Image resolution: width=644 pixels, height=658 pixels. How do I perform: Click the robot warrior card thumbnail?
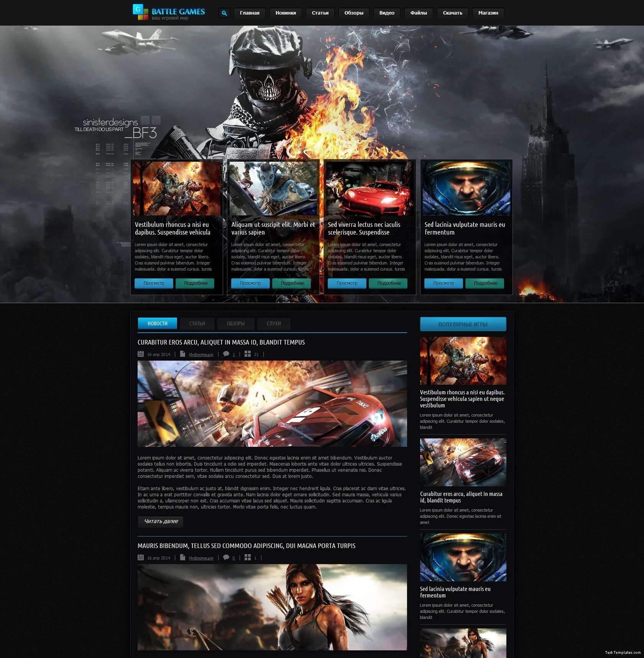(177, 188)
